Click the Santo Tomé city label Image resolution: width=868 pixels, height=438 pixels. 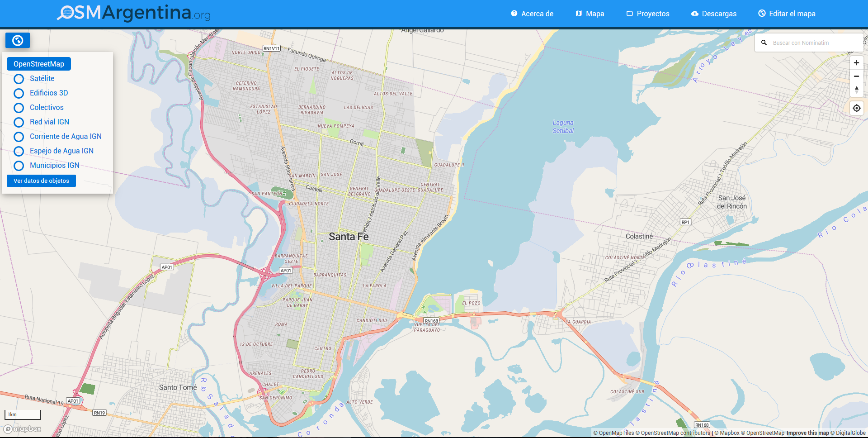[x=178, y=387]
